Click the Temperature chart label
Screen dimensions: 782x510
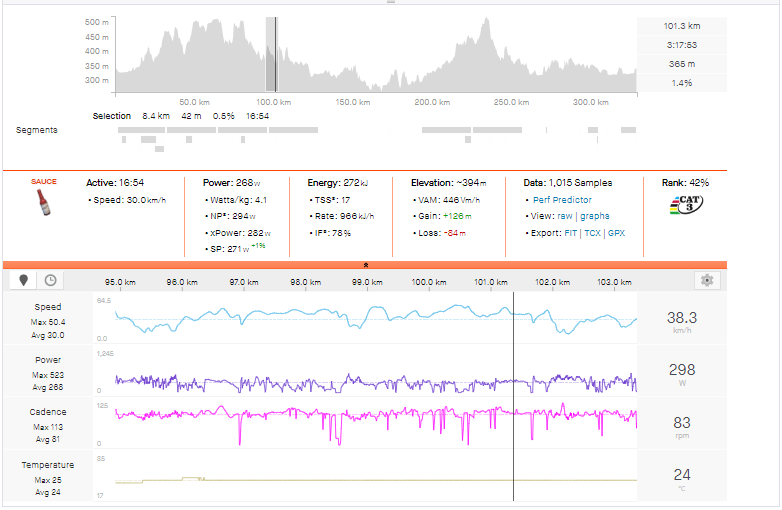(47, 465)
